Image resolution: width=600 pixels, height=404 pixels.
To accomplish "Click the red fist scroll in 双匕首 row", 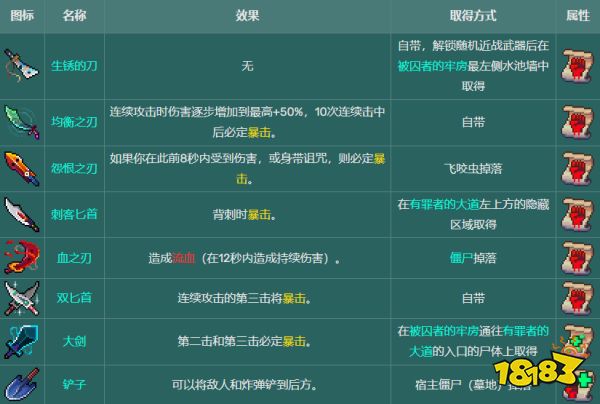I will pyautogui.click(x=577, y=298).
